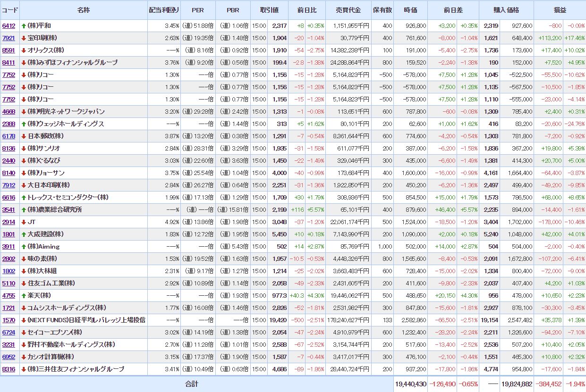Click the green up arrow beside (株)平和
586x392 pixels.
pyautogui.click(x=24, y=25)
